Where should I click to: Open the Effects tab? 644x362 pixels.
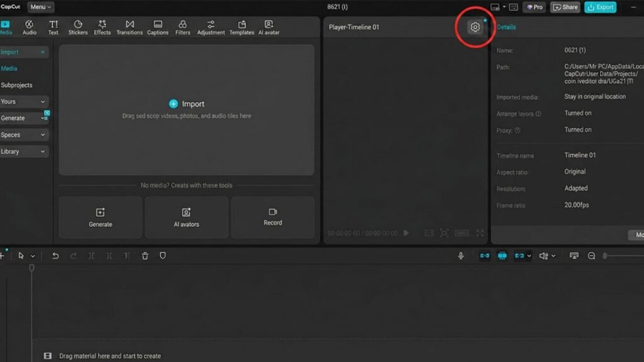tap(103, 27)
